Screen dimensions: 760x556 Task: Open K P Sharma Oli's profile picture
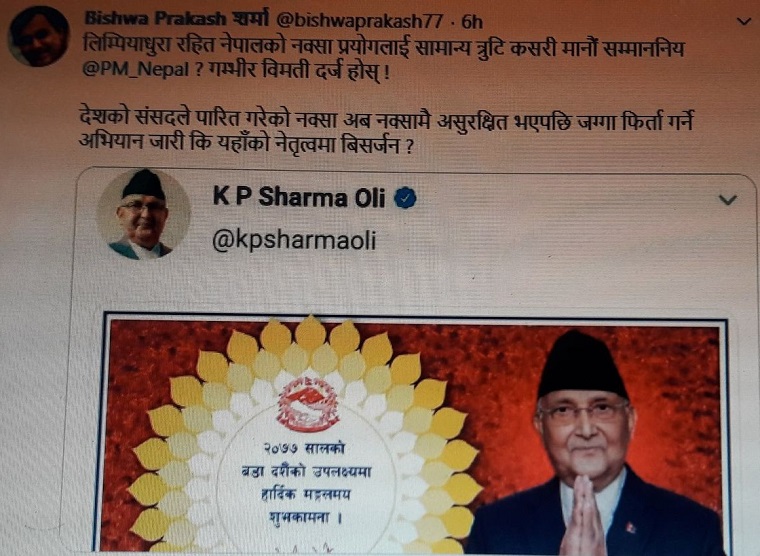143,214
